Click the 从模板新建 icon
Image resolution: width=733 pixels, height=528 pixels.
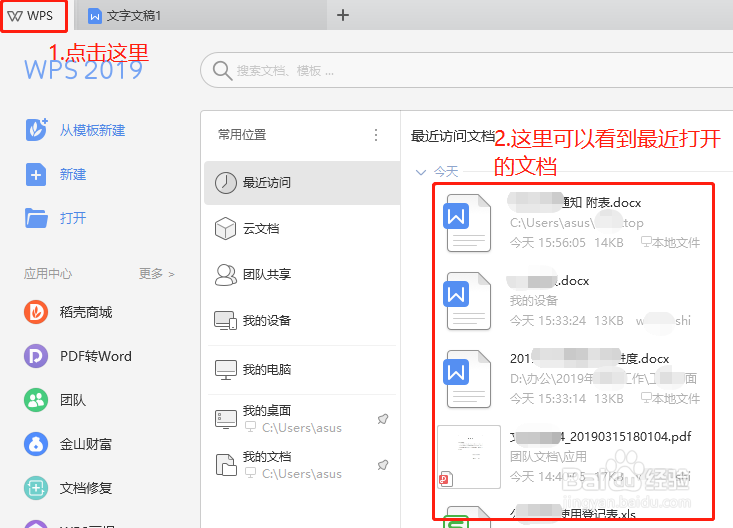[36, 130]
